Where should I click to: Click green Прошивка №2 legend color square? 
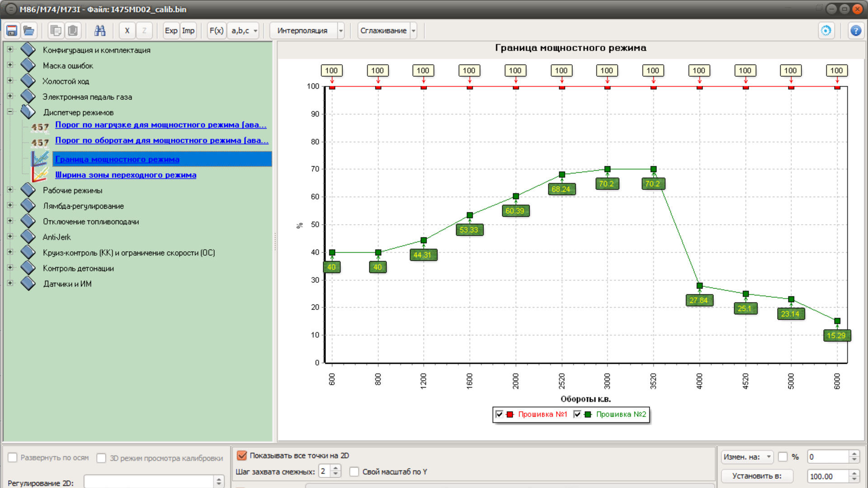[588, 414]
